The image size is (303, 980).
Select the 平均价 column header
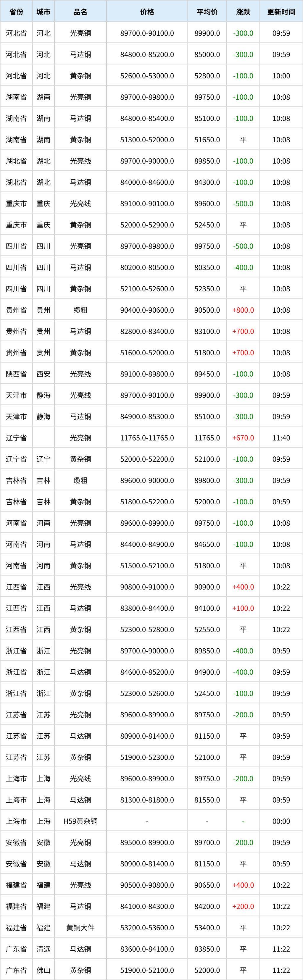click(x=207, y=12)
